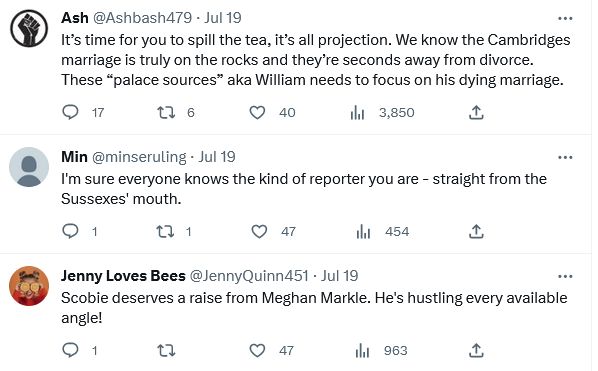The width and height of the screenshot is (598, 371).
Task: Like Min's tweet showing 47 likes
Action: (259, 231)
